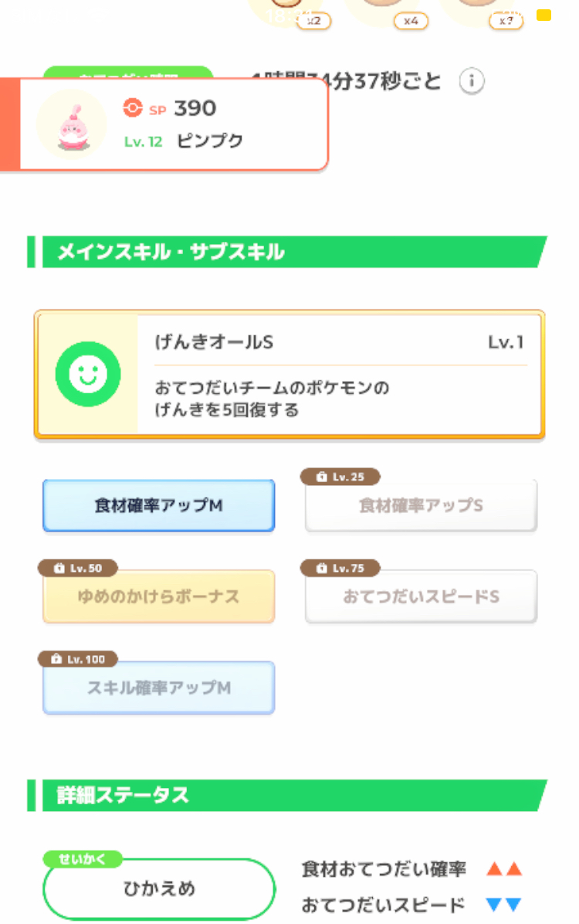The height and width of the screenshot is (924, 579).
Task: Tap the blue down arrows for おてつだいスピード
Action: click(504, 905)
